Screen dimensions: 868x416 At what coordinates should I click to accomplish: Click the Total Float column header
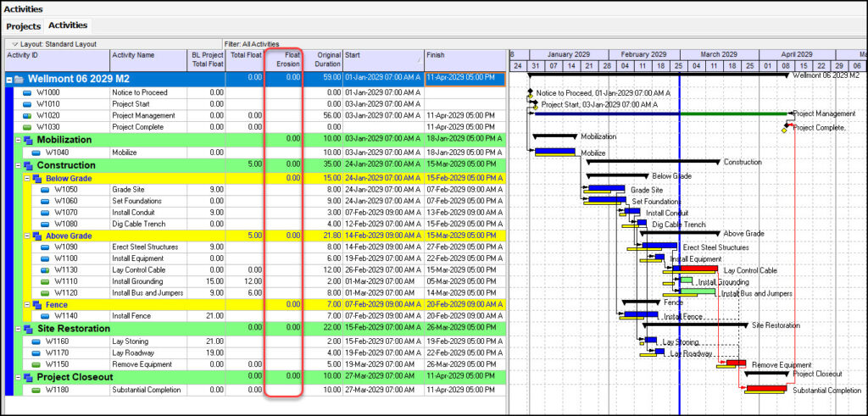pos(245,60)
